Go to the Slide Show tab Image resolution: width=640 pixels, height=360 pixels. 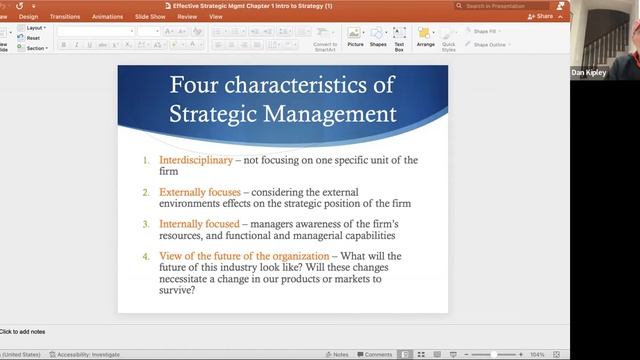pos(150,17)
